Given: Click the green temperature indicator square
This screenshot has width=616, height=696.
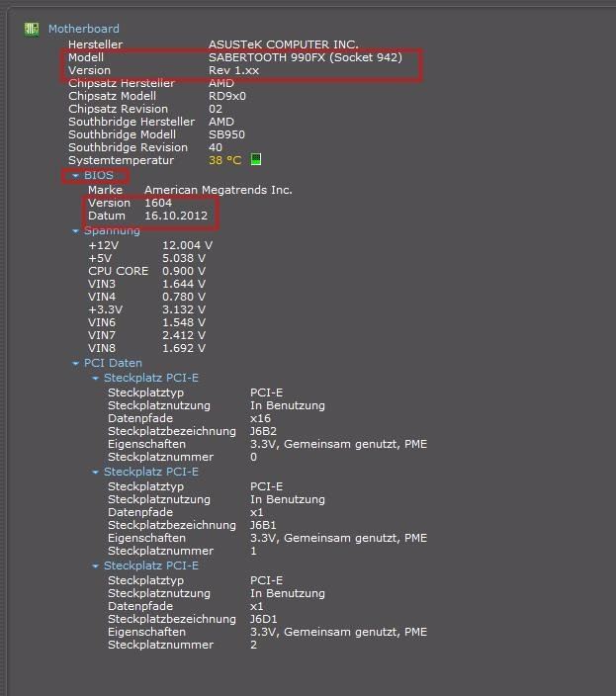Looking at the screenshot, I should pos(256,159).
